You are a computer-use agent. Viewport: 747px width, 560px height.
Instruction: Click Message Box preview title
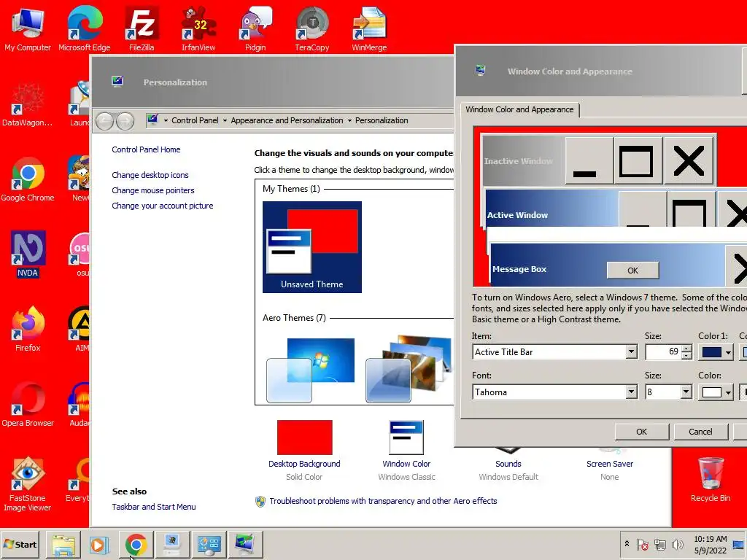519,269
